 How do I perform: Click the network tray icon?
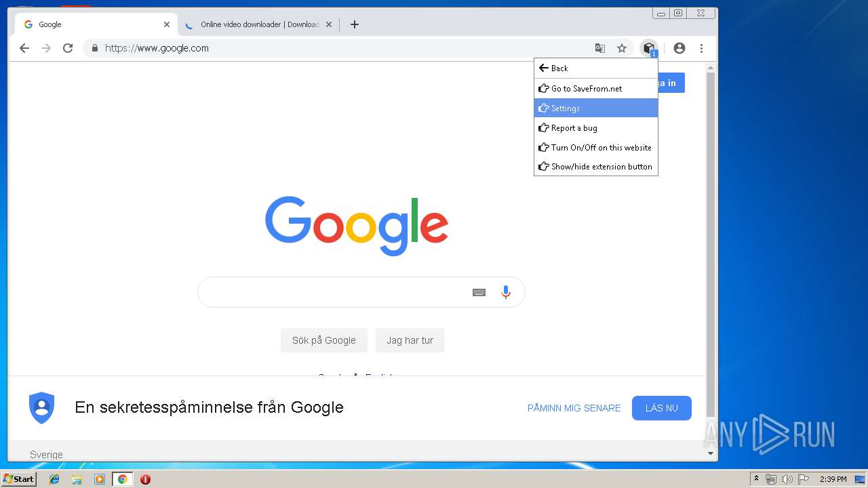[771, 479]
